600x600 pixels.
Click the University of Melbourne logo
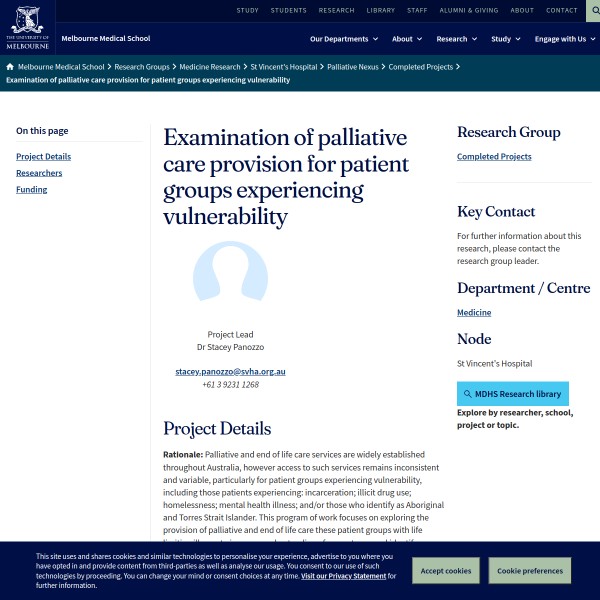coord(27,27)
